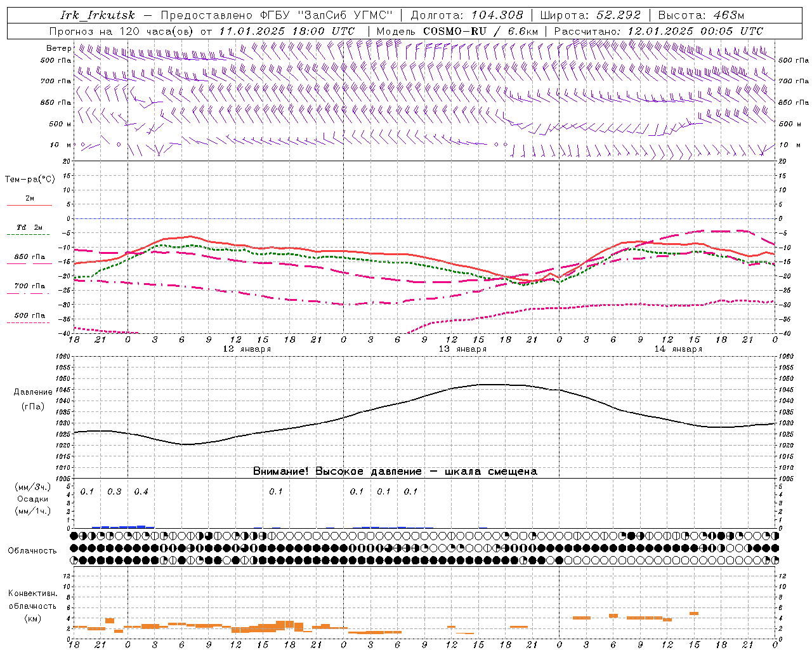Click the longitude value Долгота: 104.308
The image size is (812, 650).
467,15
